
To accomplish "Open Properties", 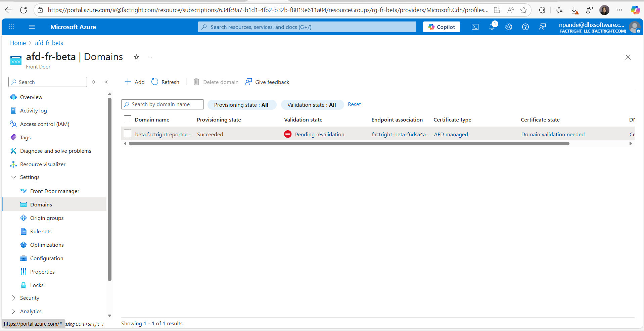I will pos(42,272).
